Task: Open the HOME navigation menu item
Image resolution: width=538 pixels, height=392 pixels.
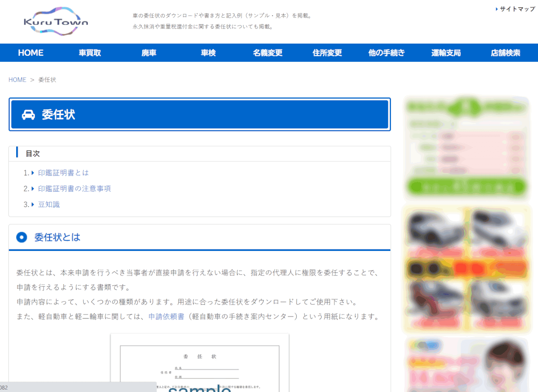Action: (30, 53)
